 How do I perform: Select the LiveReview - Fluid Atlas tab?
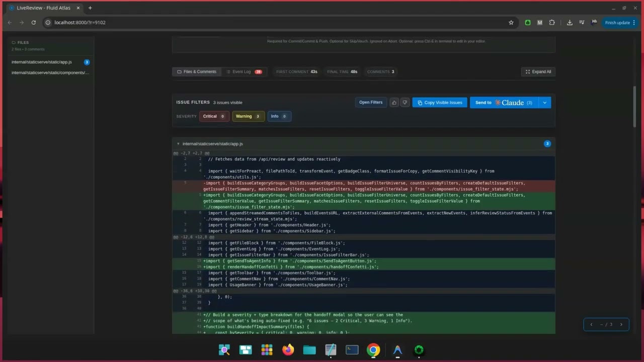click(x=43, y=8)
